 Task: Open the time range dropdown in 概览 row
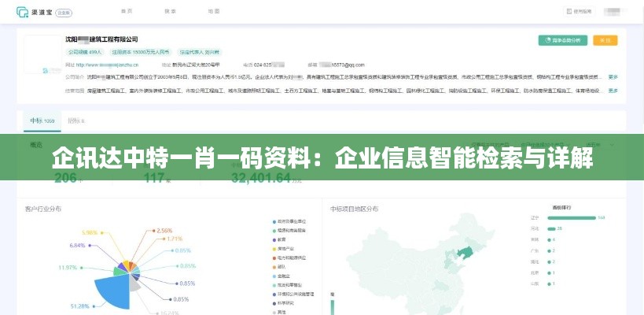pyautogui.click(x=601, y=145)
